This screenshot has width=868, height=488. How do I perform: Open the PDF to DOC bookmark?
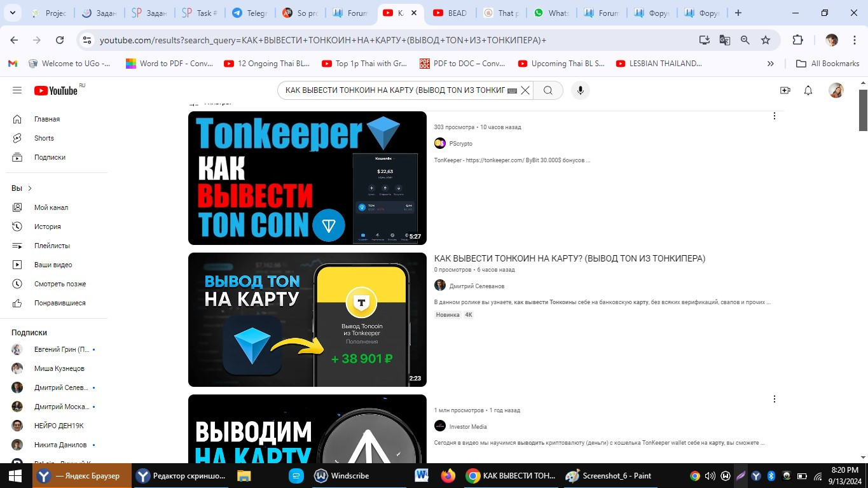[462, 64]
